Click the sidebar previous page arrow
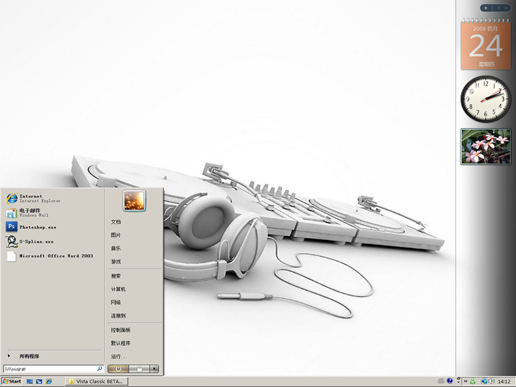Viewport: 516px width, 387px height. pyautogui.click(x=498, y=8)
